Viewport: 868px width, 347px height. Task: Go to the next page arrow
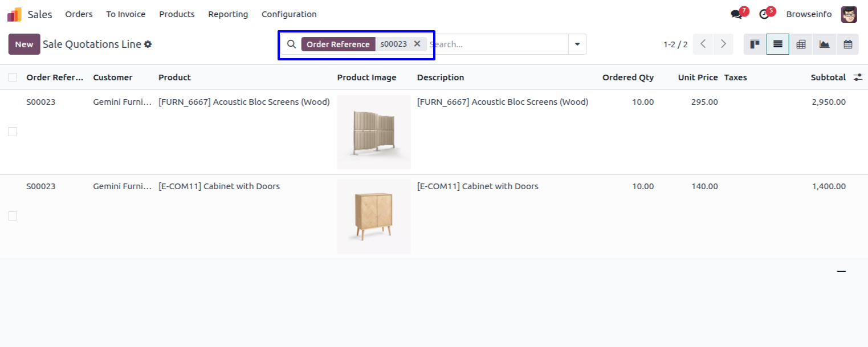tap(723, 44)
